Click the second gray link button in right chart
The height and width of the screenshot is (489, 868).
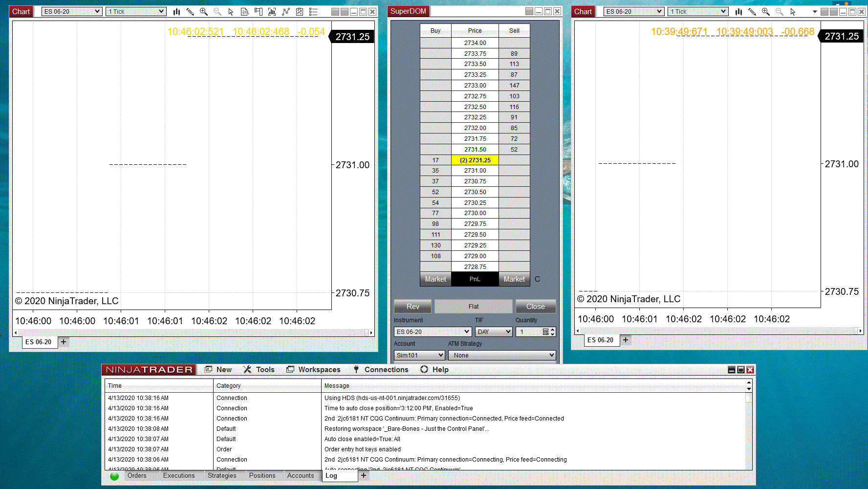(834, 12)
